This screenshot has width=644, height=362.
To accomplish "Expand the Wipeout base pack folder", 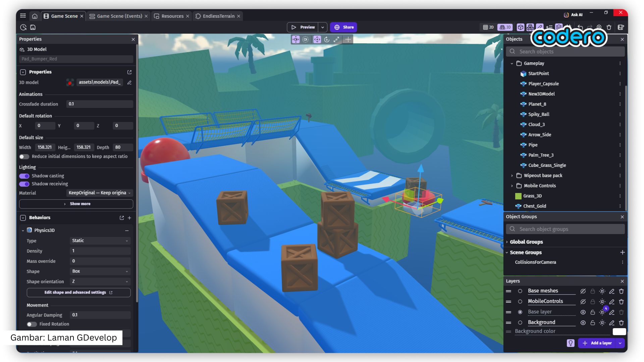I will click(x=512, y=176).
